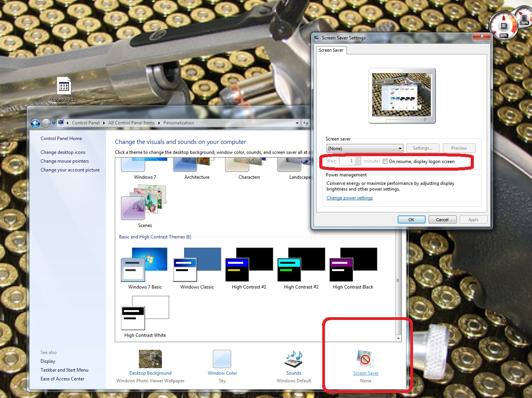Click the 'Basic and High Contrast Themes (6)' heading
Image resolution: width=532 pixels, height=398 pixels.
pos(155,237)
